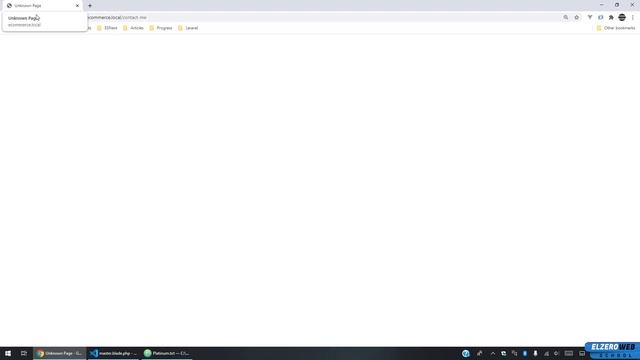
Task: Switch to Chrome Unknown Page taskbar button
Action: (60, 353)
